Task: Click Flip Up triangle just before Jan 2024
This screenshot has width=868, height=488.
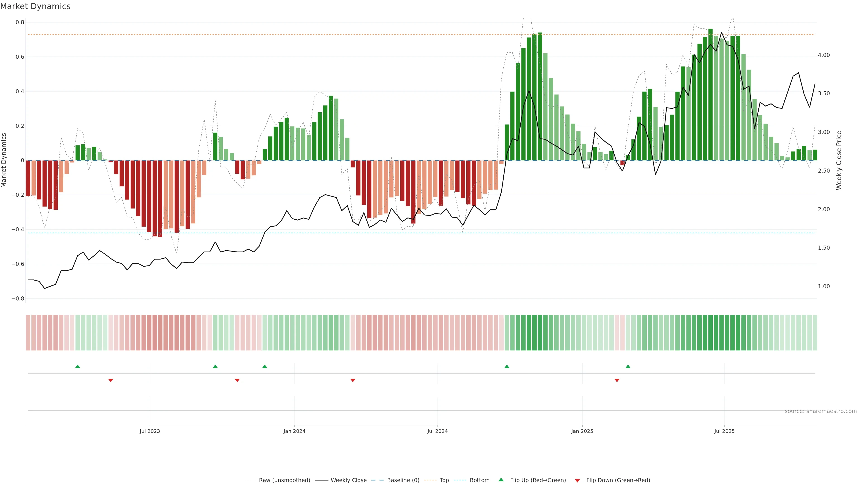Action: [265, 366]
